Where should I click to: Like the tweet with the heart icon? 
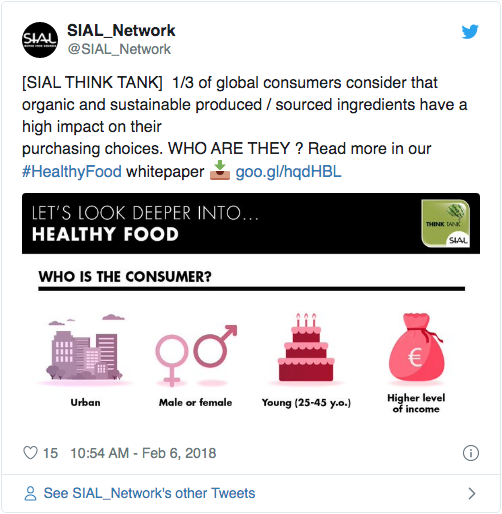point(30,453)
